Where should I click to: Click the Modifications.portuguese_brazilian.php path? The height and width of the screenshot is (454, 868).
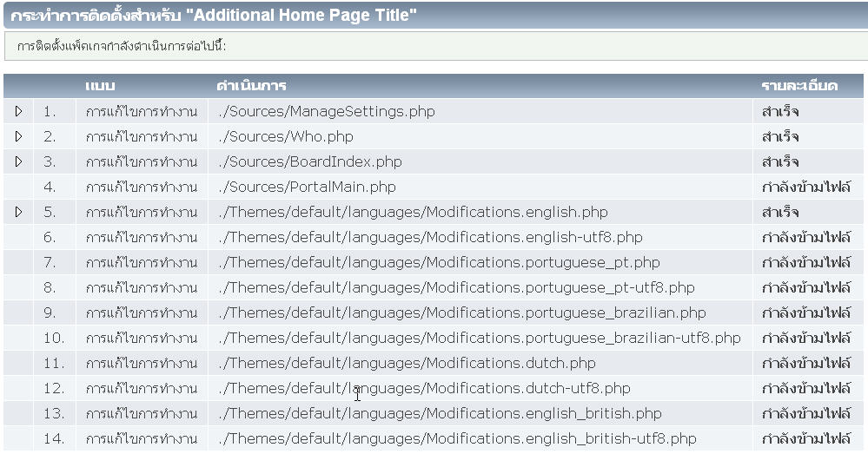(462, 313)
